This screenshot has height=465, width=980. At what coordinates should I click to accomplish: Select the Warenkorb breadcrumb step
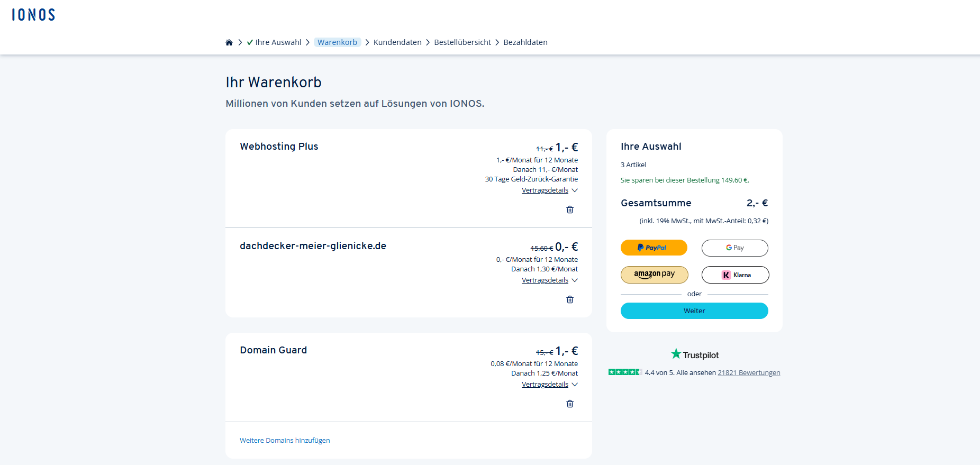(338, 42)
